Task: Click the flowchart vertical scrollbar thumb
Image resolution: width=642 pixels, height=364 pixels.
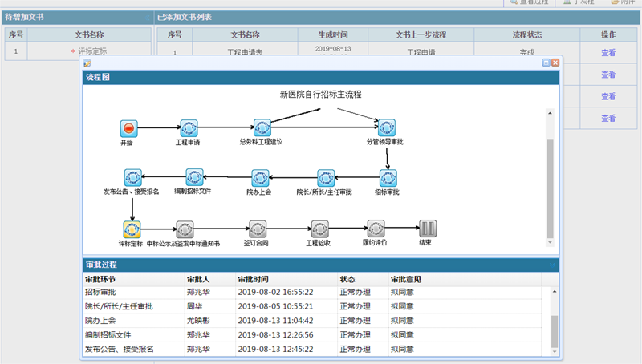Action: [550, 188]
